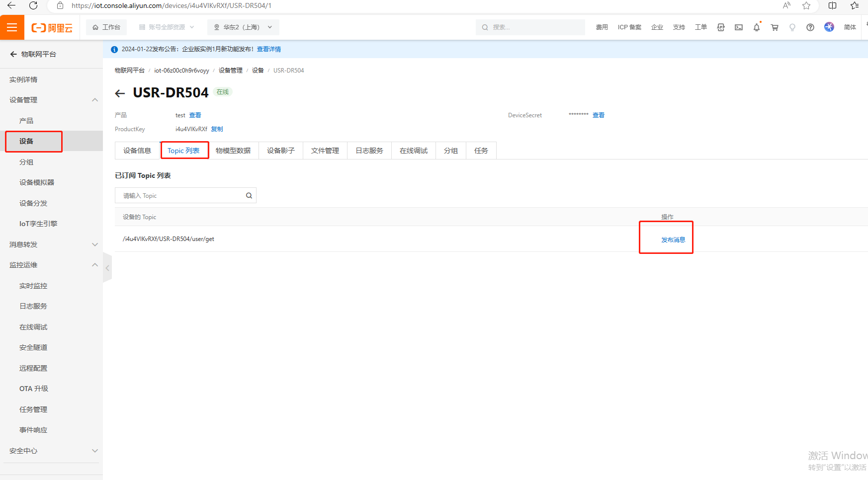Image resolution: width=868 pixels, height=480 pixels.
Task: Add page to browser favorites star
Action: (806, 5)
